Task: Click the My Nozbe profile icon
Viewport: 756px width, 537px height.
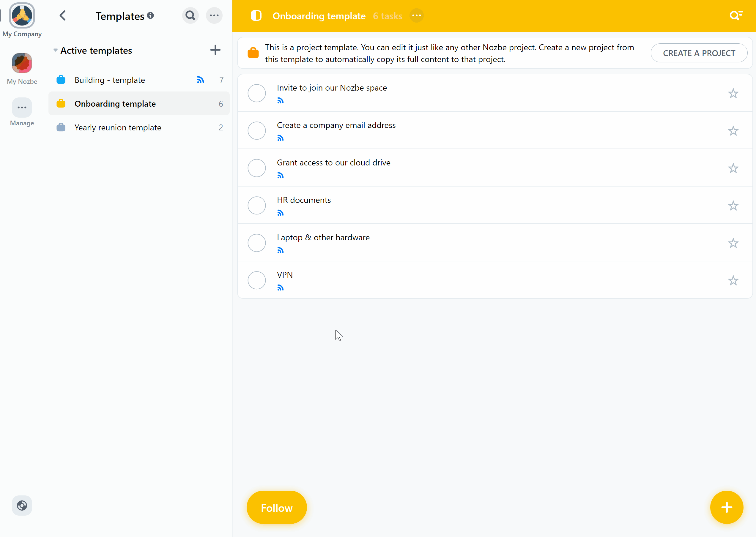Action: click(x=22, y=63)
